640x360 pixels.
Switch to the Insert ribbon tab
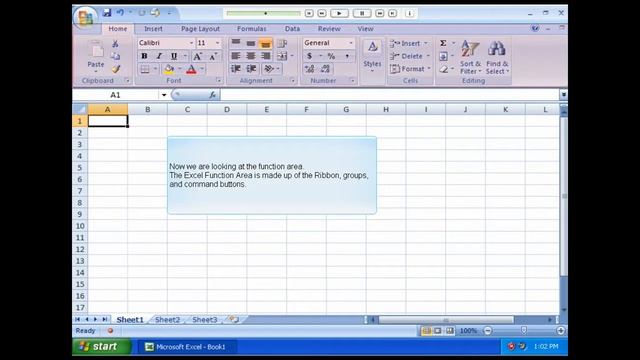point(153,29)
